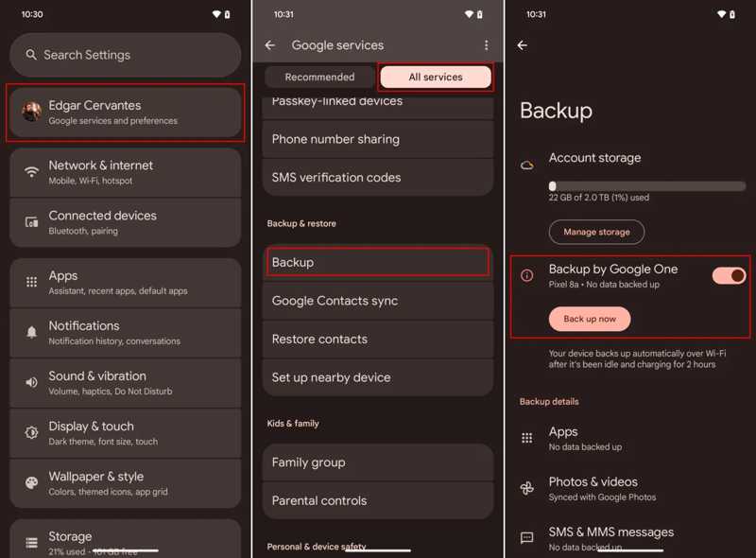Tap the Storage list icon

click(x=32, y=543)
